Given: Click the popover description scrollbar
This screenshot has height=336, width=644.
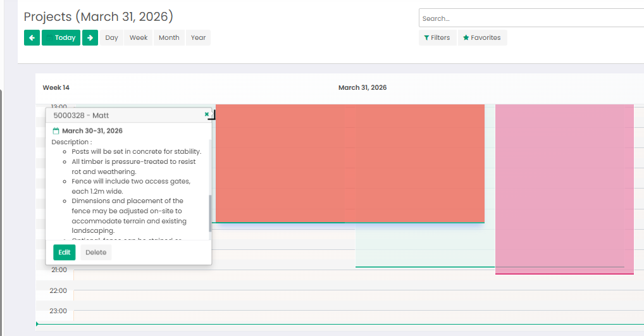Looking at the screenshot, I should (x=210, y=213).
